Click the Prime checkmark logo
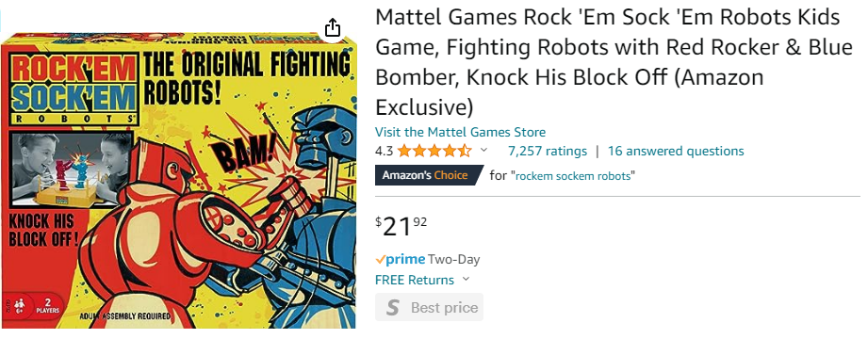 point(400,259)
